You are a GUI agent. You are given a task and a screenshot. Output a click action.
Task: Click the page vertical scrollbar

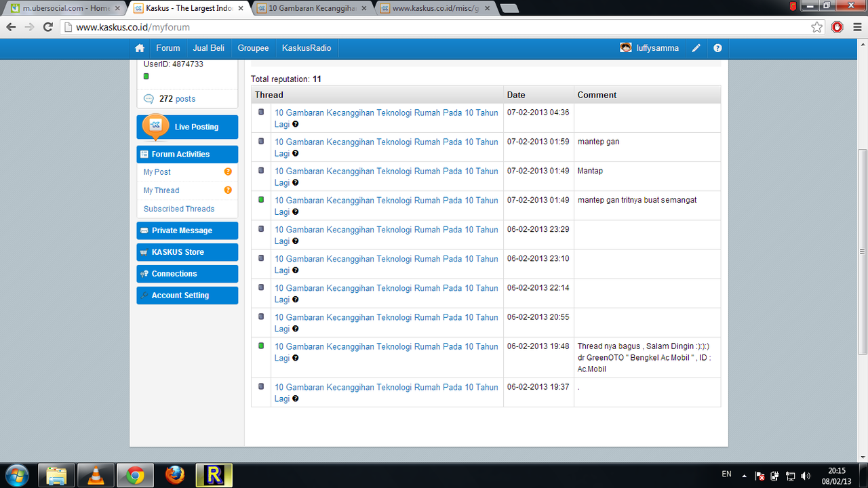(x=863, y=251)
